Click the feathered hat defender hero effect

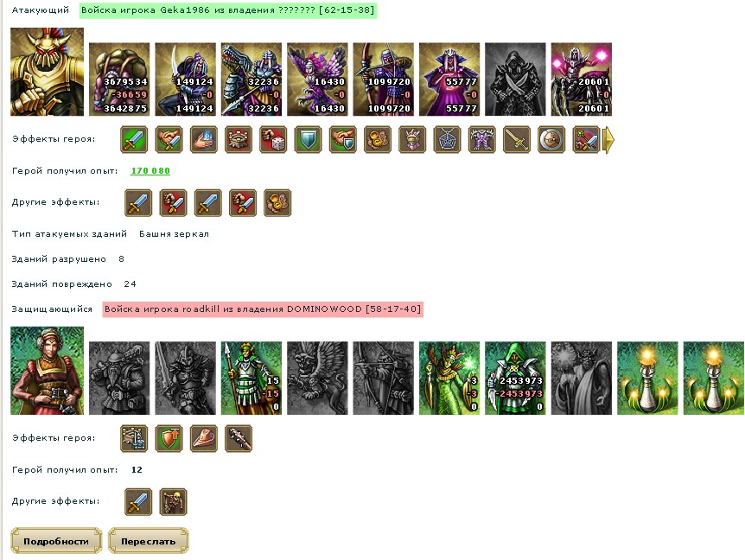(x=204, y=438)
